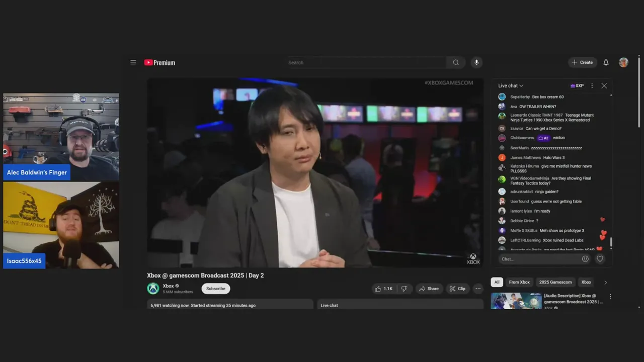Click adrunkrabbit's message 'ninja gaiden?'
The width and height of the screenshot is (644, 362).
click(x=547, y=192)
